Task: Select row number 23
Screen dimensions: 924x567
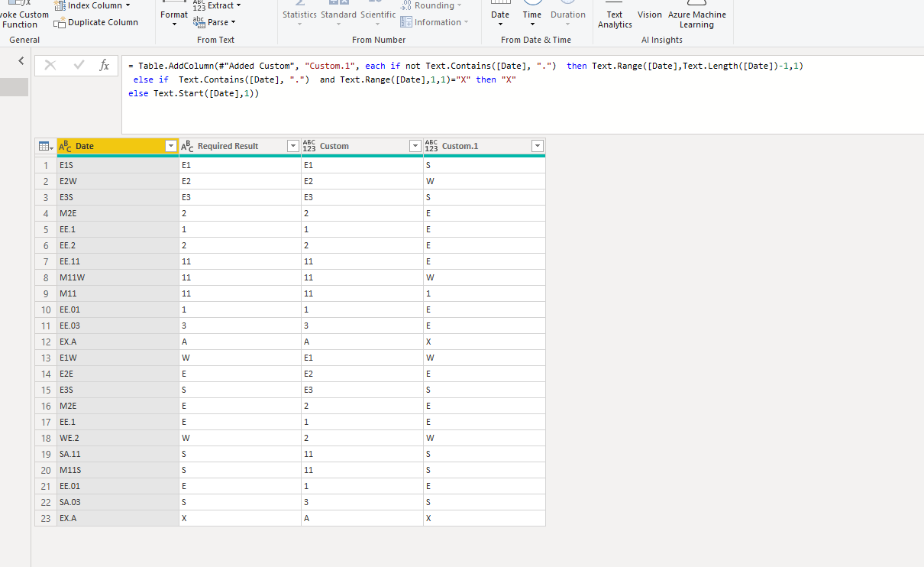Action: [46, 518]
